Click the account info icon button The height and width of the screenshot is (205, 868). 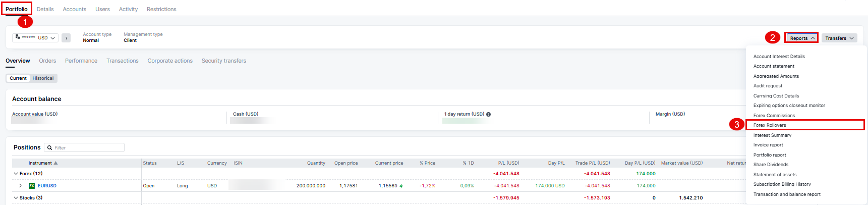(x=66, y=38)
